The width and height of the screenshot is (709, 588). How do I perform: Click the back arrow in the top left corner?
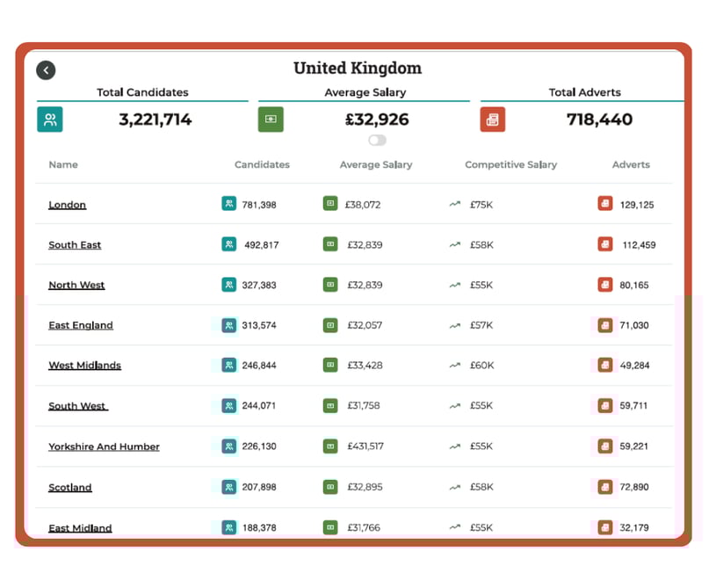[x=46, y=69]
